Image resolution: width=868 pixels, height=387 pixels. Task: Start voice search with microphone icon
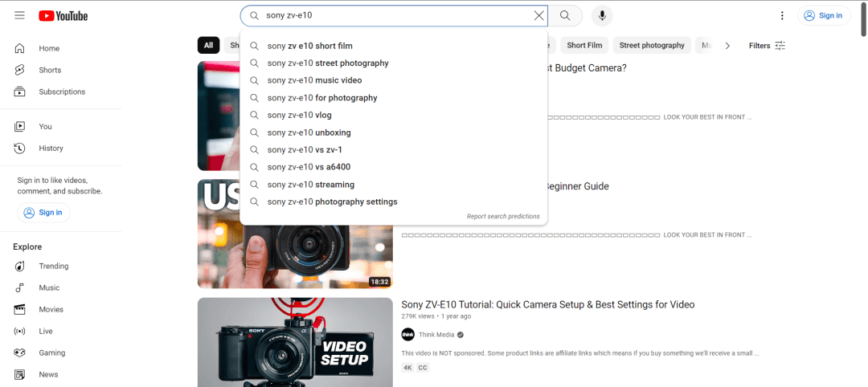click(x=601, y=15)
